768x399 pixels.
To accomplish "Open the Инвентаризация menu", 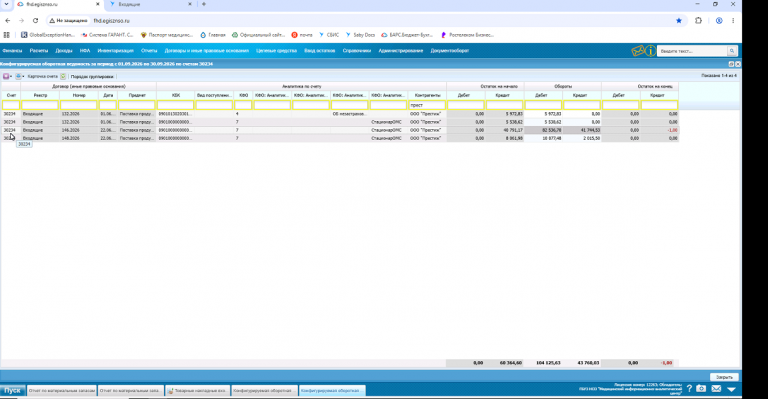I will pos(116,51).
